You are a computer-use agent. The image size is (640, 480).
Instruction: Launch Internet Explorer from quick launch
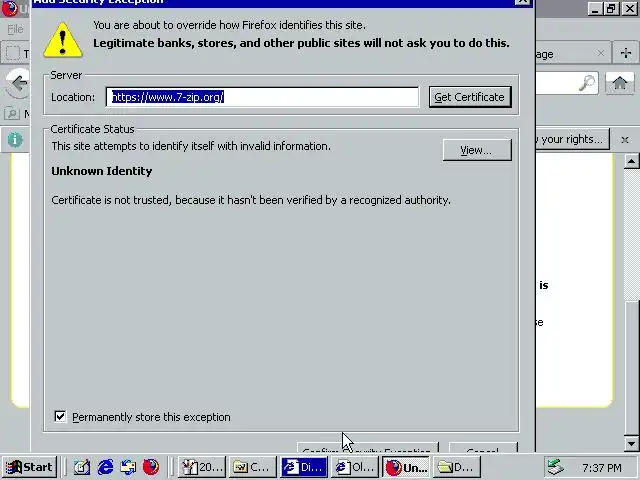[x=105, y=467]
